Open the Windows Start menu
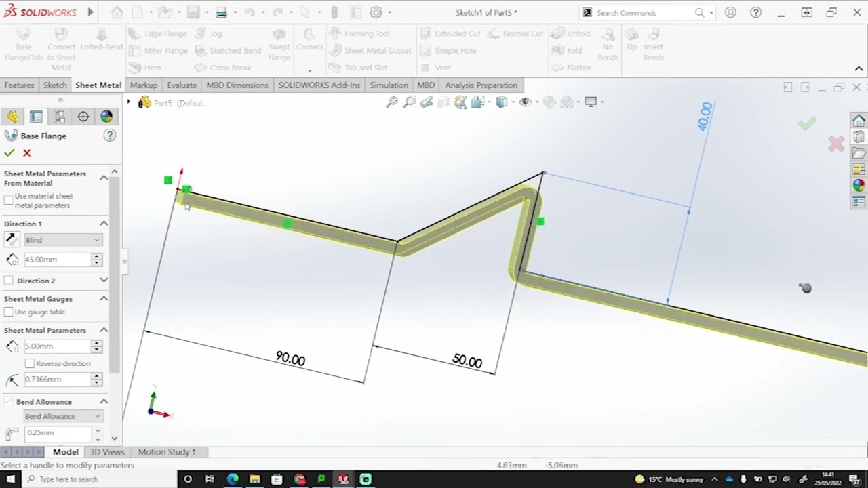 tap(10, 479)
